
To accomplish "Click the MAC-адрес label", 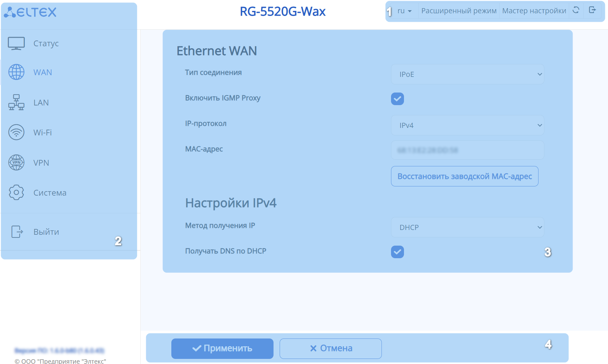I will coord(204,149).
